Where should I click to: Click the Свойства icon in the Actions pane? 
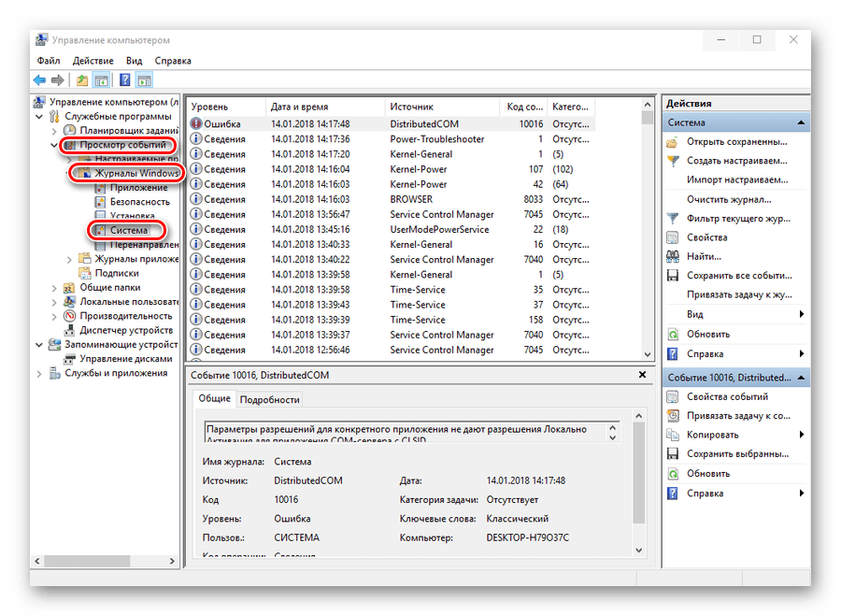tap(673, 236)
